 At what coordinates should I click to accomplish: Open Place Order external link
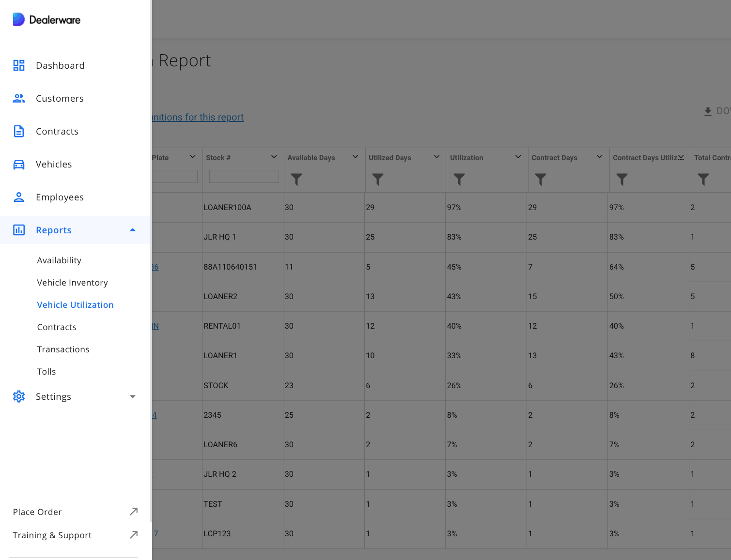pos(37,512)
